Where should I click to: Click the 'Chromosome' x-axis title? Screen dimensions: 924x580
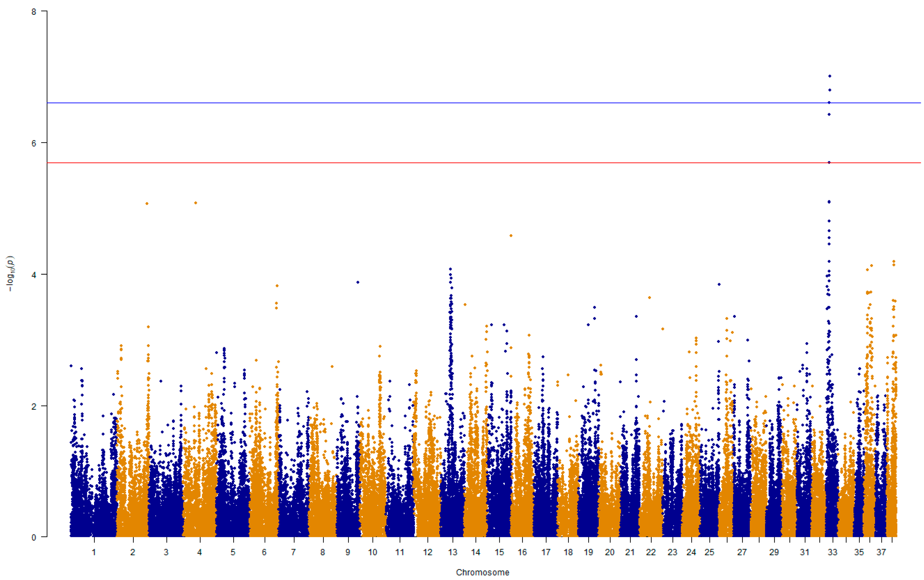tap(482, 572)
